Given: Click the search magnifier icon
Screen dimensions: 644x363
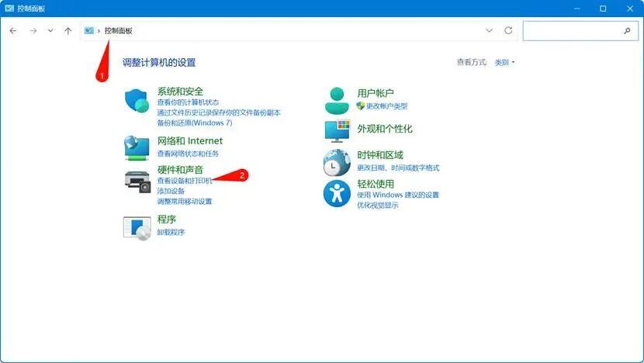Looking at the screenshot, I should [x=627, y=31].
